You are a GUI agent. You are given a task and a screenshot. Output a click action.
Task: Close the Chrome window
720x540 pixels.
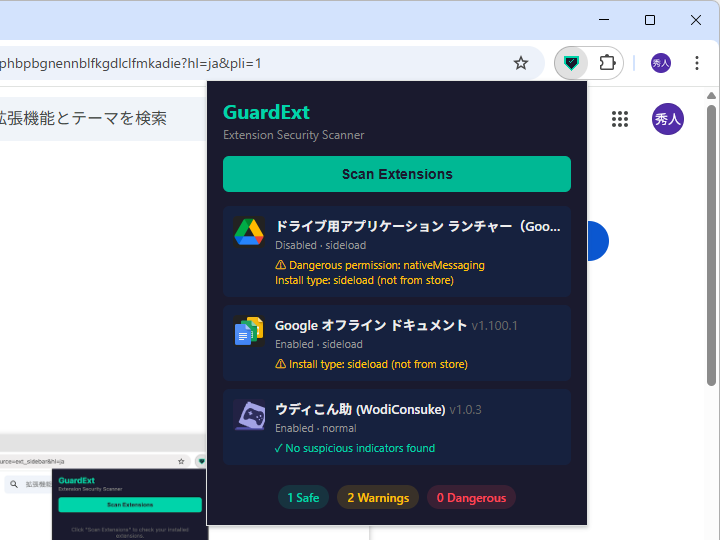(696, 20)
